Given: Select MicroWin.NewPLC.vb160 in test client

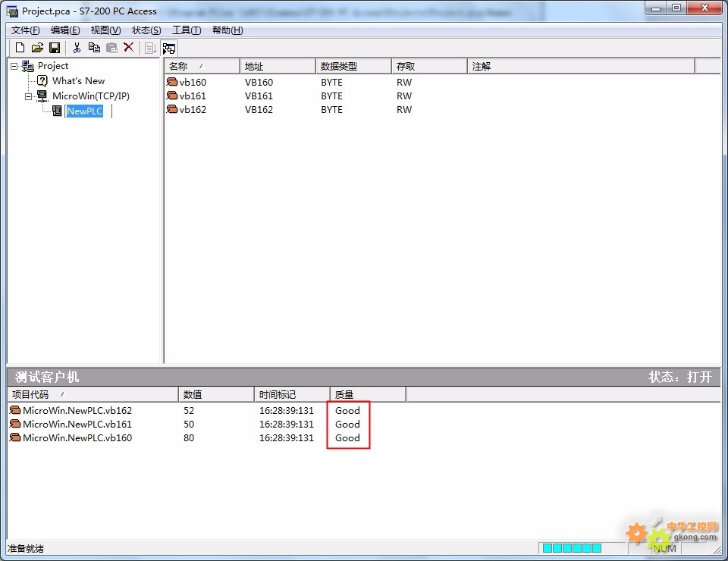Looking at the screenshot, I should tap(77, 437).
